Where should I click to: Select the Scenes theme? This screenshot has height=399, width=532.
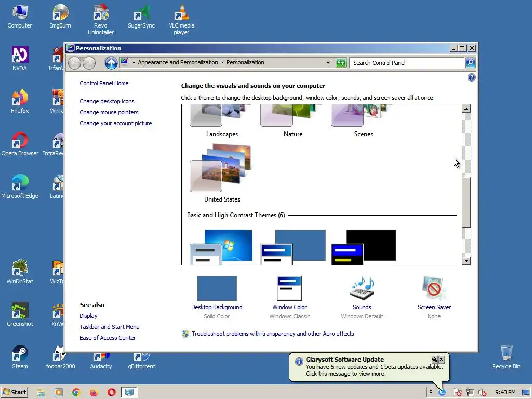coord(363,121)
